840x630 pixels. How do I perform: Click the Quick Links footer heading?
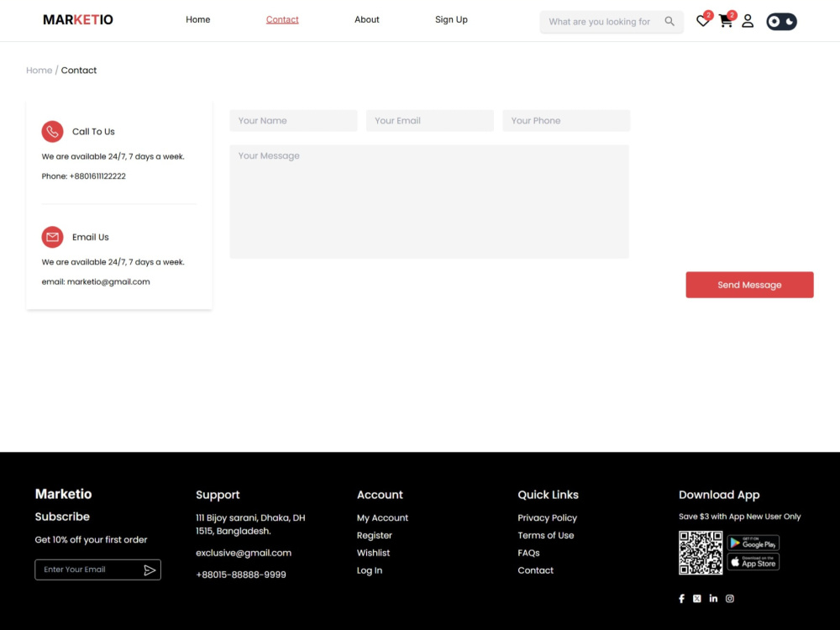point(548,495)
